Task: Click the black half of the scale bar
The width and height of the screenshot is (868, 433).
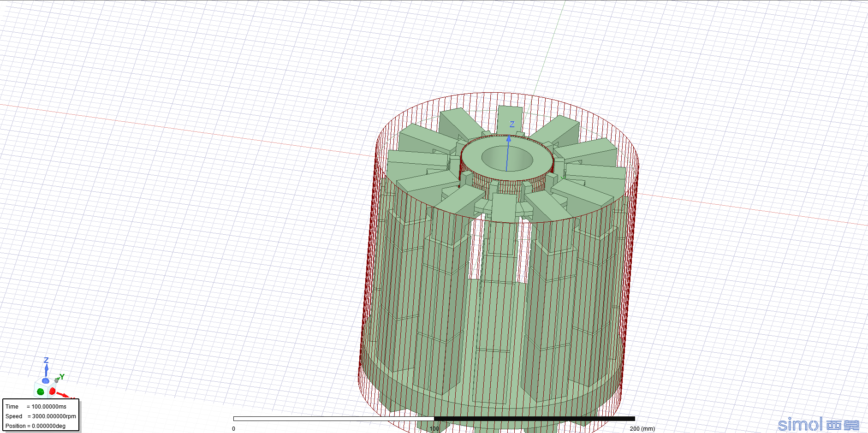Action: 535,419
